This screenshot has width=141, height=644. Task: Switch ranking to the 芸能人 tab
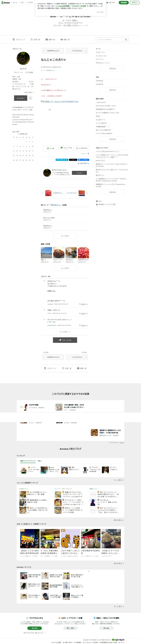[x=40, y=461]
